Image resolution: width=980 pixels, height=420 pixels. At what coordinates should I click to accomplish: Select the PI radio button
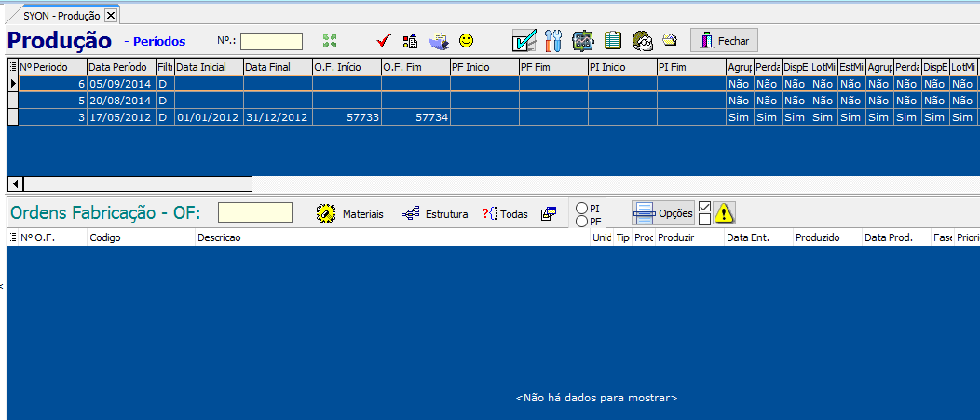pyautogui.click(x=582, y=208)
